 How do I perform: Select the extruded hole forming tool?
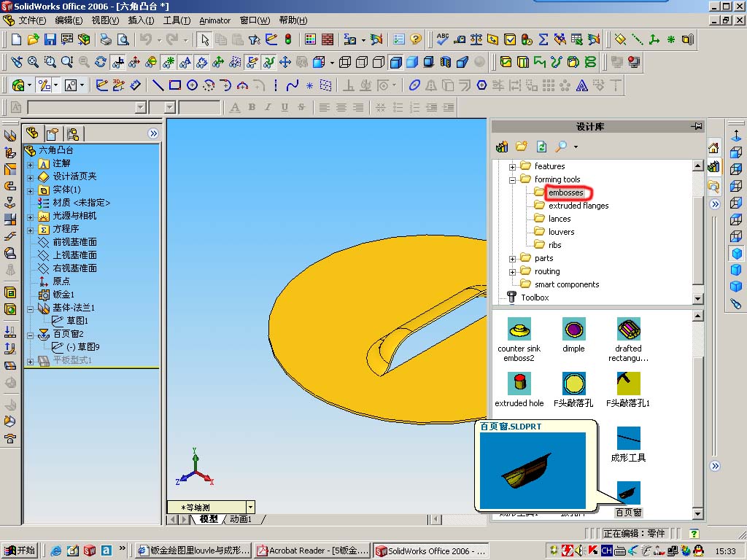point(519,390)
